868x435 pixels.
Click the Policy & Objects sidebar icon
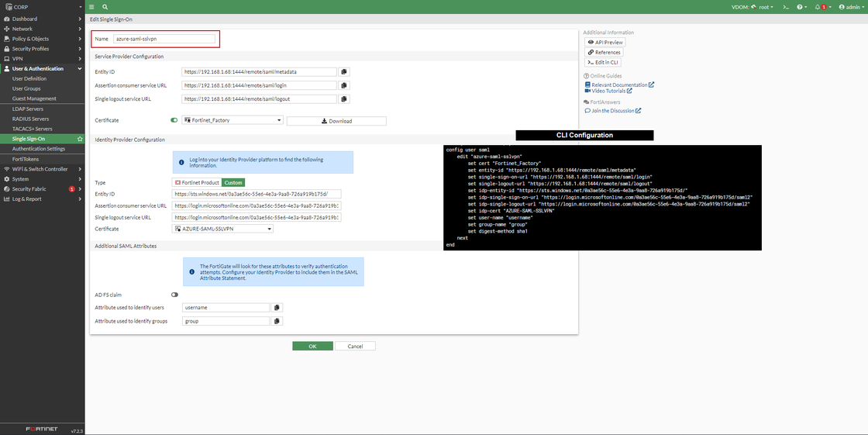(7, 39)
